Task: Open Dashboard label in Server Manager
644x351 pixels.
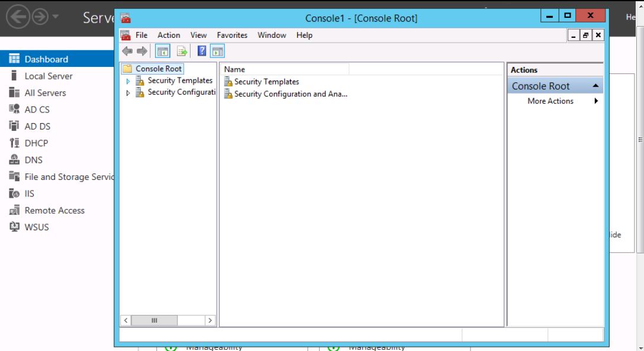Action: pos(46,59)
